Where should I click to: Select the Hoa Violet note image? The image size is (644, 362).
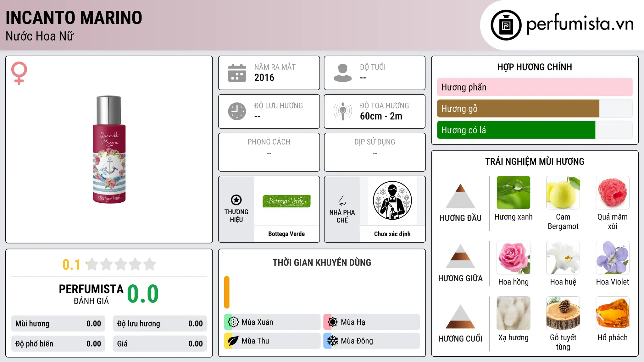click(x=613, y=258)
